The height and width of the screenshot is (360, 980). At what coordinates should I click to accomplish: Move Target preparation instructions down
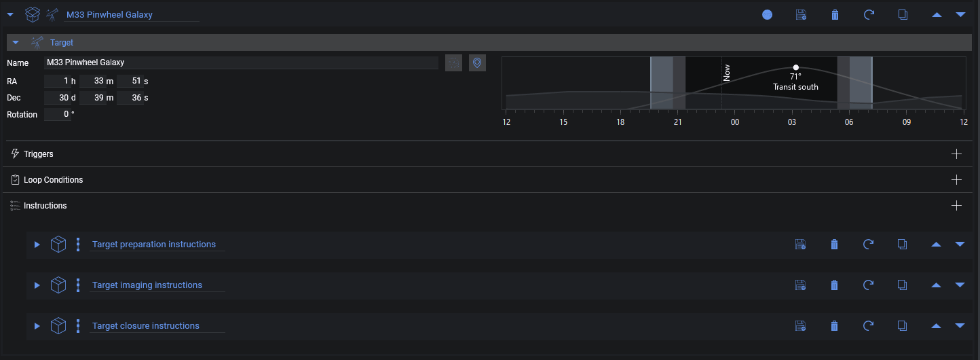pos(960,245)
